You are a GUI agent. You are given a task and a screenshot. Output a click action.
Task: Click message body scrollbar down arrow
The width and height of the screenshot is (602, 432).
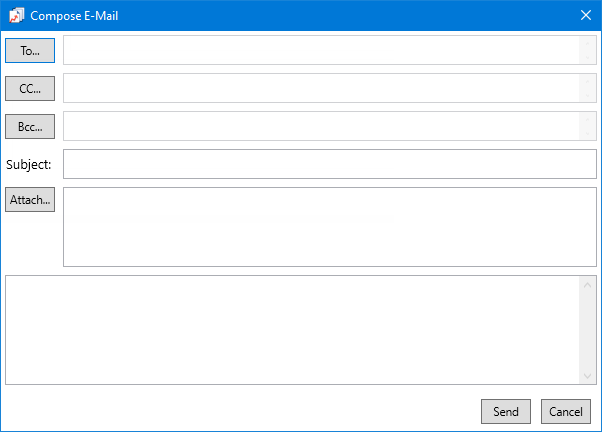pyautogui.click(x=587, y=376)
